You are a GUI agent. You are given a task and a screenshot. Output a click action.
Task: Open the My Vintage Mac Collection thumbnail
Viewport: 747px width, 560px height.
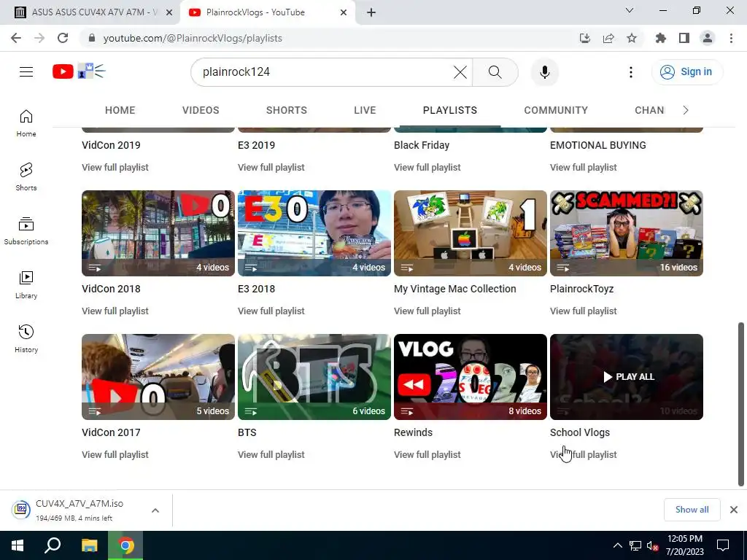pyautogui.click(x=471, y=233)
